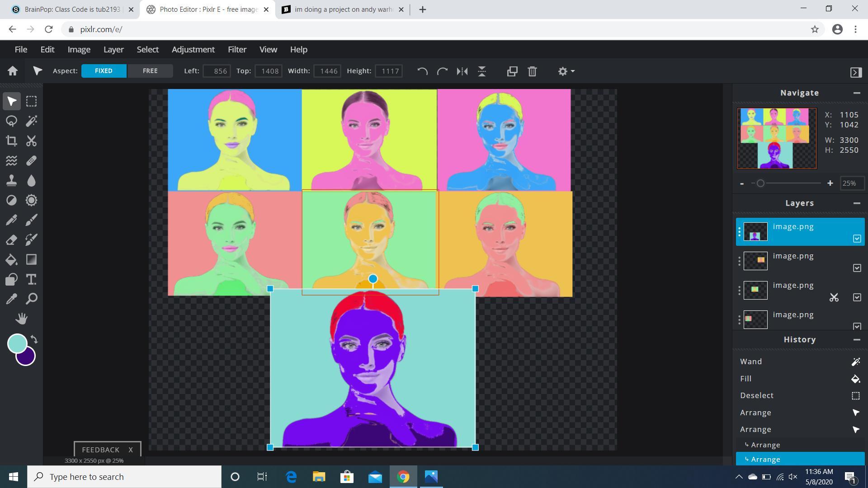Select the Lasso tool
This screenshot has width=868, height=488.
coord(12,121)
